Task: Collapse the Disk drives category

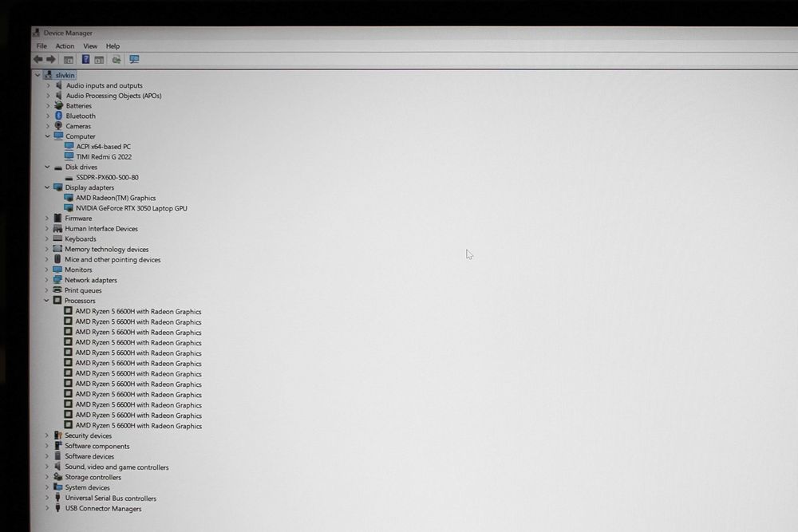Action: pos(47,167)
